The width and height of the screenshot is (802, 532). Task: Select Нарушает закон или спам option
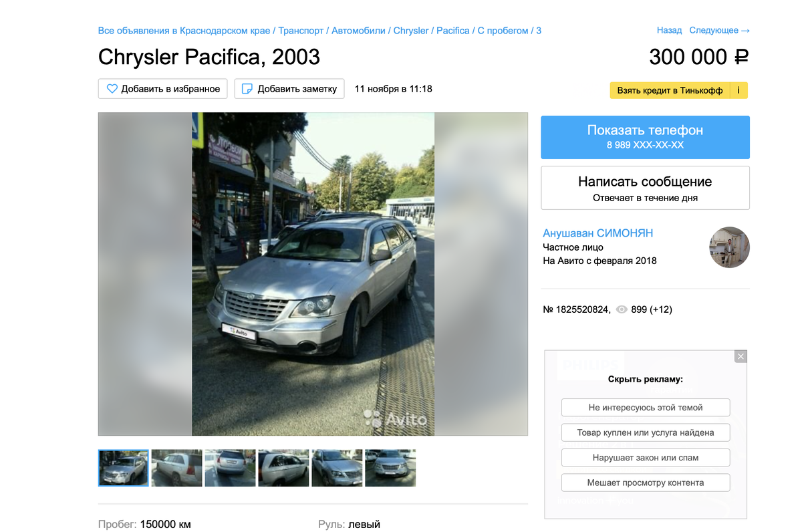click(646, 458)
